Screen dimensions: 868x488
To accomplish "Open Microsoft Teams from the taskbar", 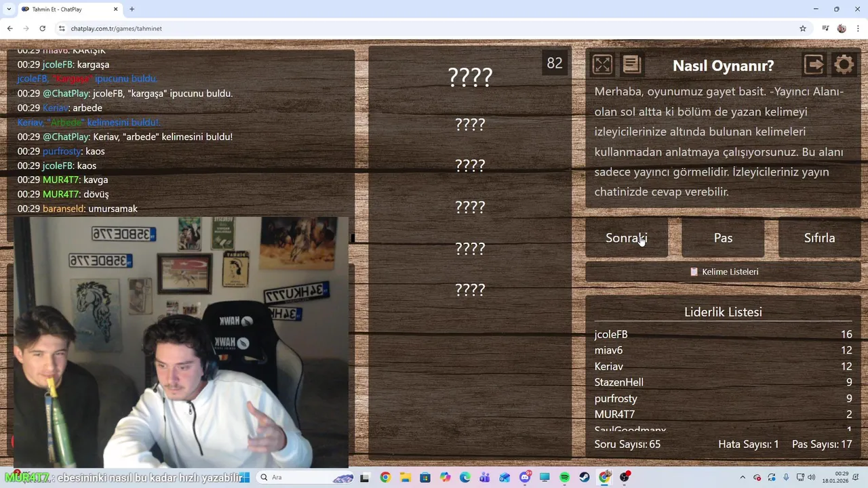I will [485, 478].
